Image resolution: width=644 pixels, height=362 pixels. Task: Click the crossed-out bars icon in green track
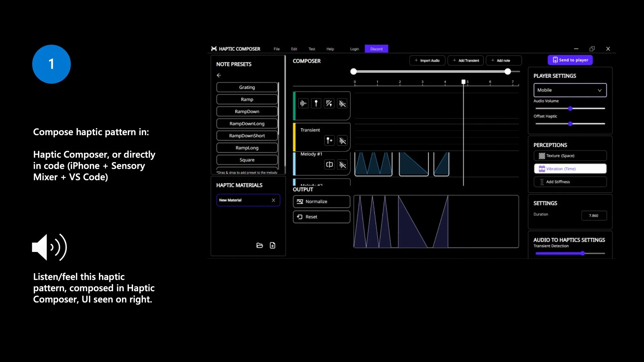[x=342, y=103]
